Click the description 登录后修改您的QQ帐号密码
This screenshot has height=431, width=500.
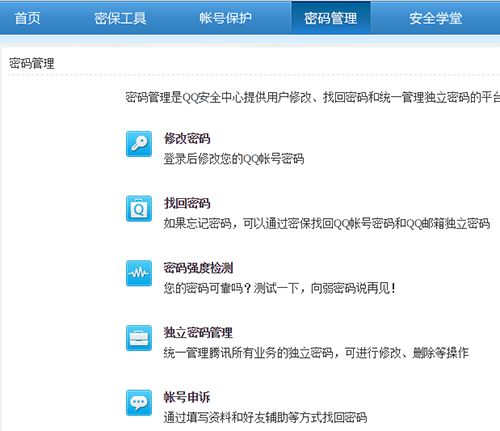coord(234,159)
